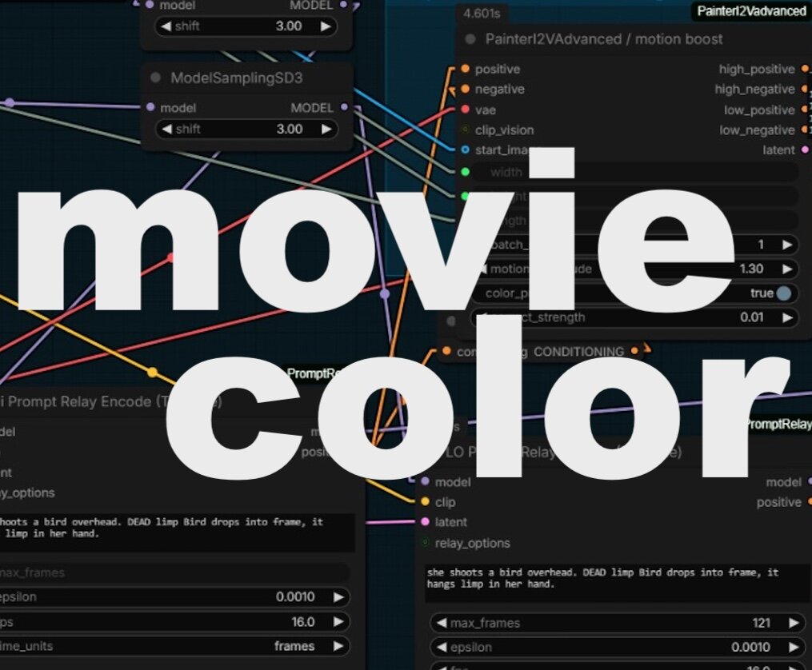Click the high_positive output port
The width and height of the screenshot is (812, 670).
[x=805, y=69]
